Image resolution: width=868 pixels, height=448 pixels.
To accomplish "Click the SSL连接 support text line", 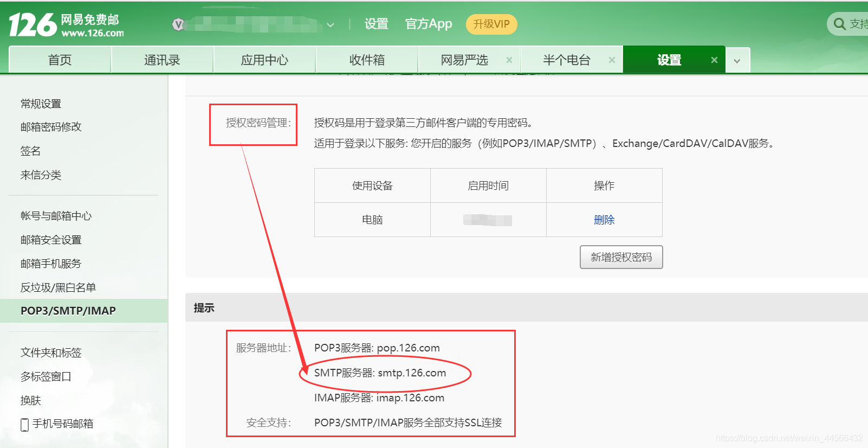I will (408, 423).
